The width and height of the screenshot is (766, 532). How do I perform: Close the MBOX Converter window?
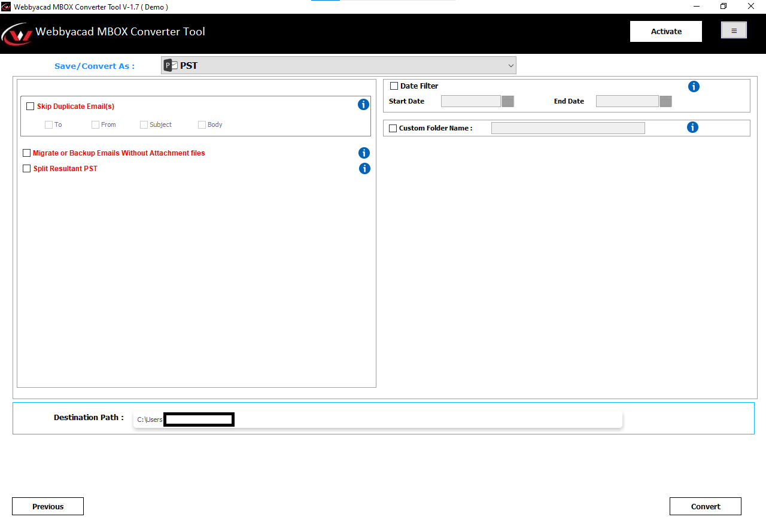(751, 7)
